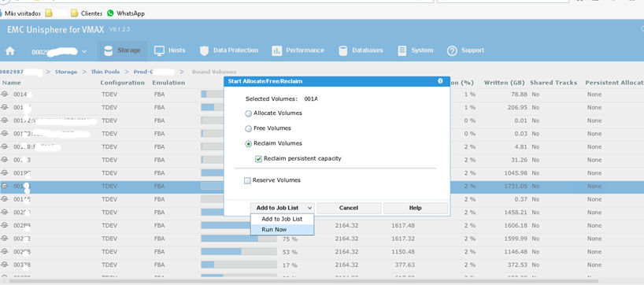Open the Clientes bookmark folder
This screenshot has width=644, height=285.
coord(87,13)
